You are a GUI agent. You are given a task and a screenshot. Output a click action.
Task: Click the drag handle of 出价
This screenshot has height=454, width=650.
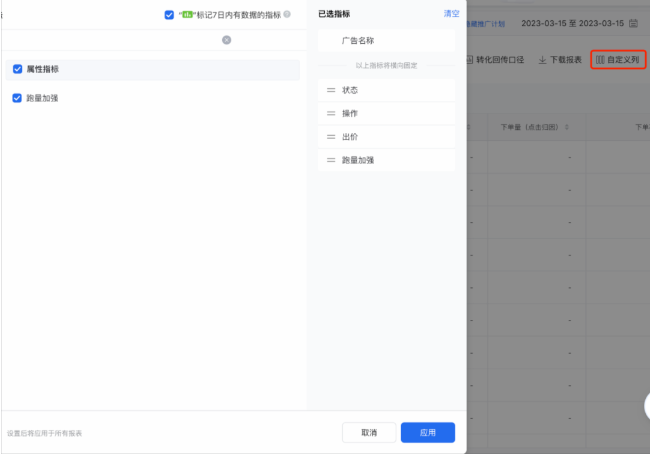[x=331, y=137]
